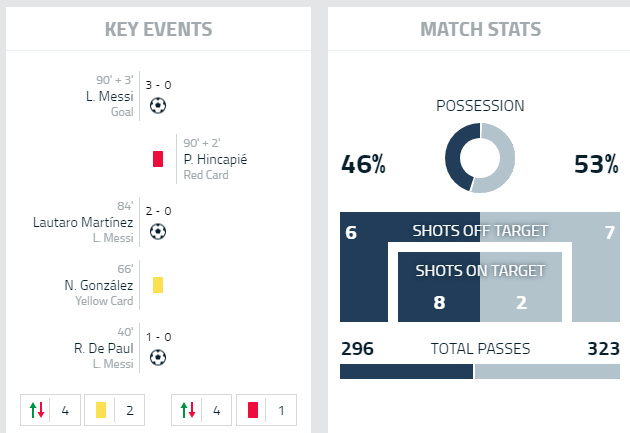This screenshot has width=630, height=433.
Task: Click the yellow card count icon at the bottom
Action: coord(100,409)
